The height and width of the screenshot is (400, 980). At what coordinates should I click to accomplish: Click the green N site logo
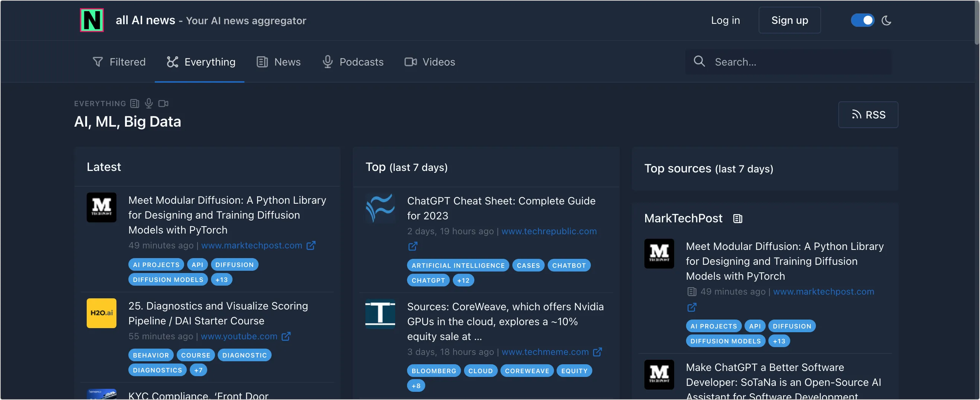coord(92,20)
